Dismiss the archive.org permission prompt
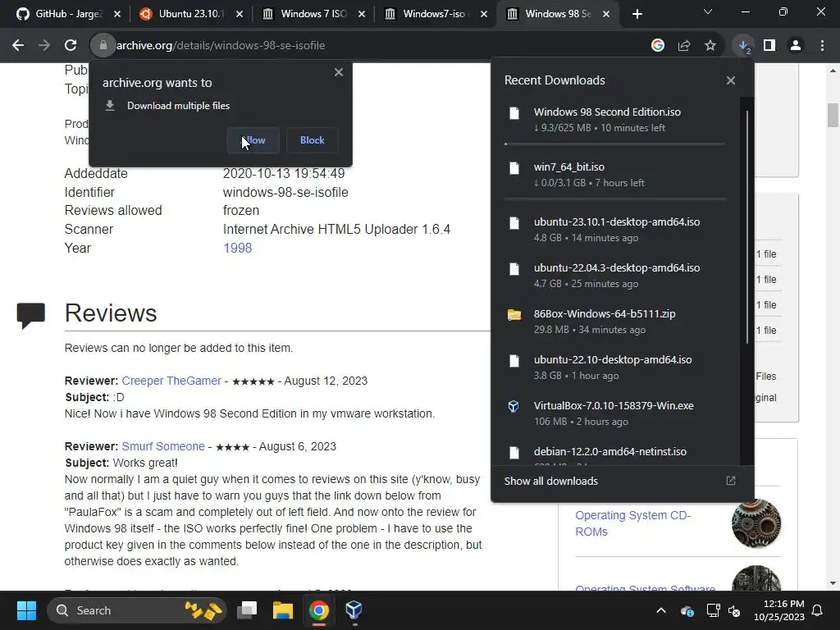The height and width of the screenshot is (630, 840). click(x=339, y=72)
